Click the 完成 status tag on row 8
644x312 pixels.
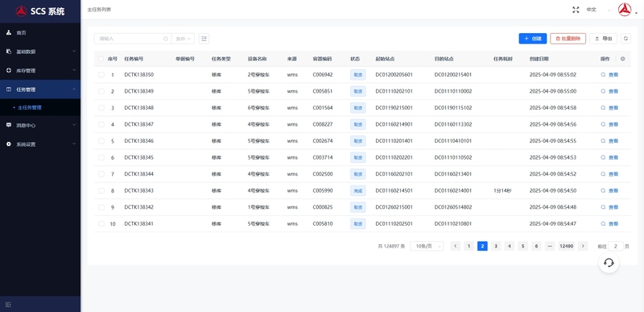coord(357,191)
